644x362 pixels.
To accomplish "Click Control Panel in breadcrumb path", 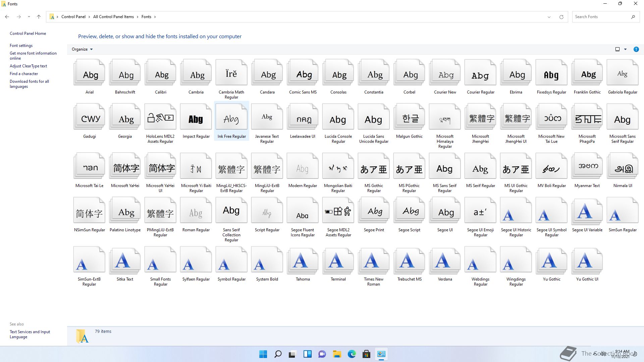I will pyautogui.click(x=73, y=17).
